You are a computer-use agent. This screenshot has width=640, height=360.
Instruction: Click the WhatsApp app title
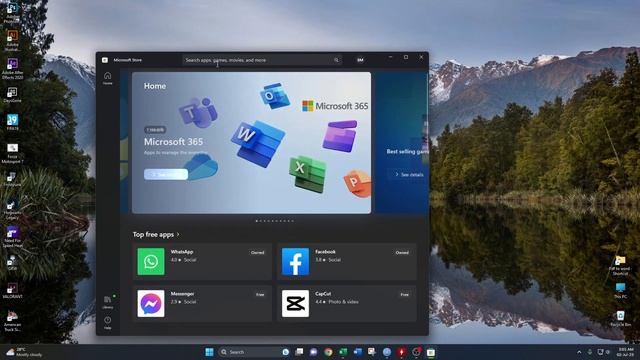(182, 252)
